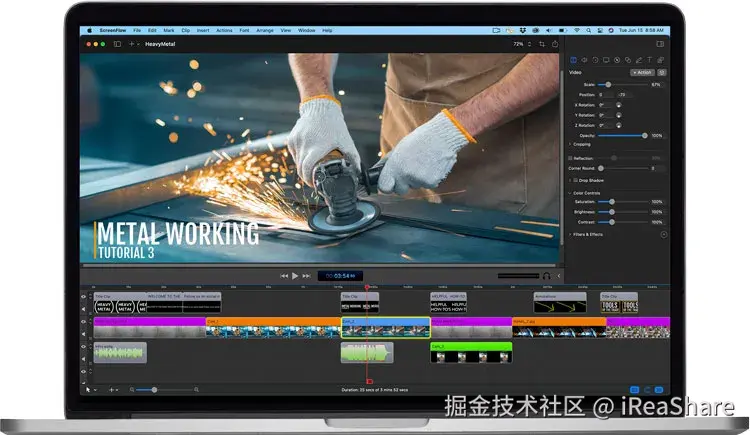Select the Annotations clip with yellow arrows
The width and height of the screenshot is (750, 435).
(560, 302)
